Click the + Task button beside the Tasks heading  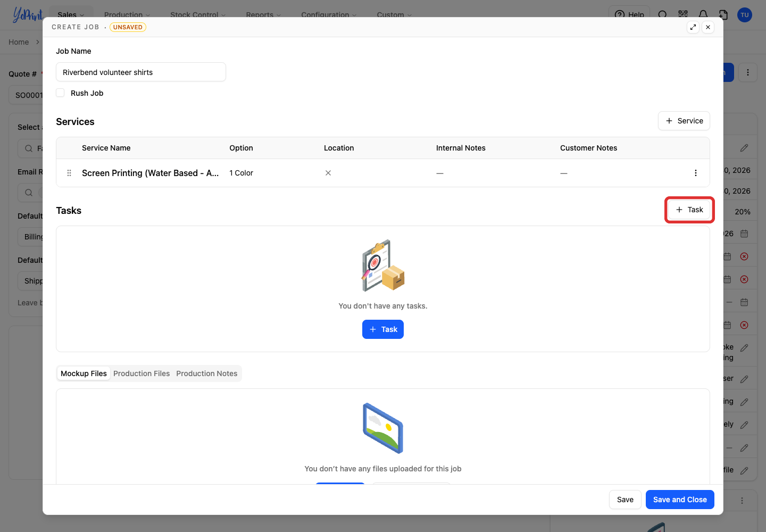(689, 210)
